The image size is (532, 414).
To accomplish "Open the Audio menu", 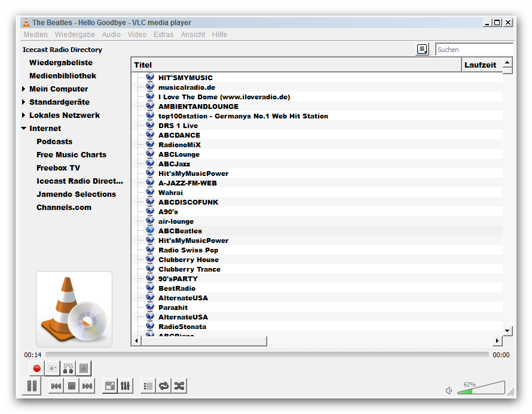I will tap(111, 35).
